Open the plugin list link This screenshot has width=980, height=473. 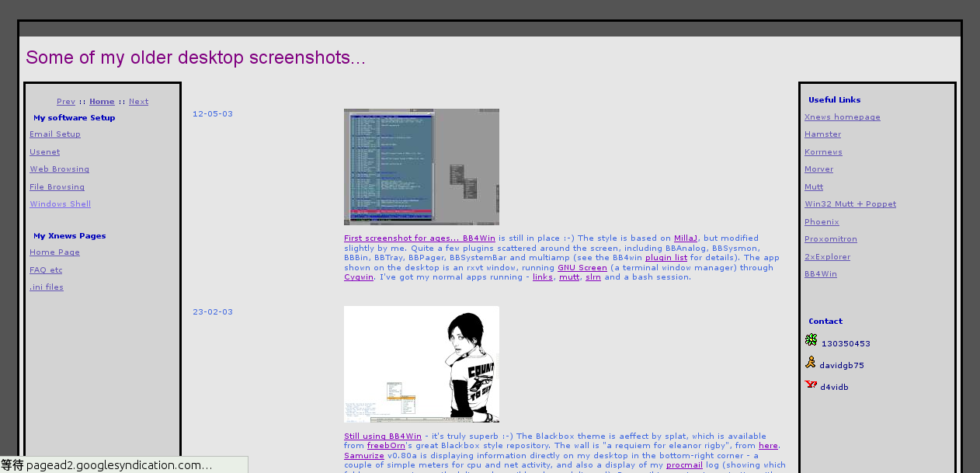[x=666, y=258]
